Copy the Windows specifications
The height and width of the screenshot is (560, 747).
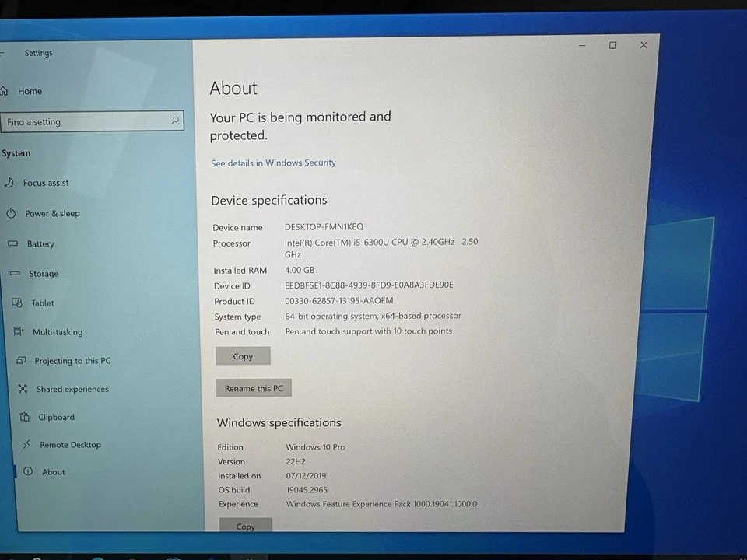[x=245, y=527]
